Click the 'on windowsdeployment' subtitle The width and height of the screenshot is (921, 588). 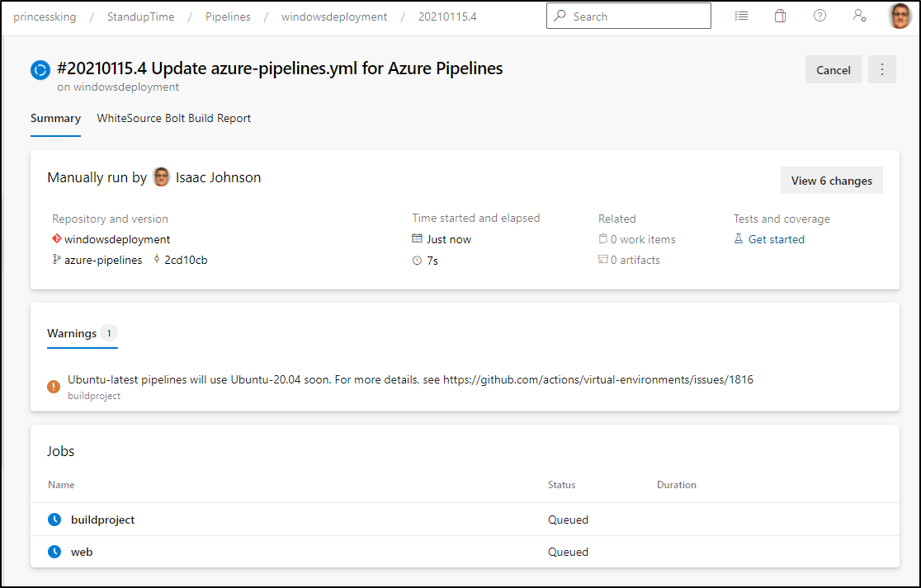pyautogui.click(x=117, y=87)
